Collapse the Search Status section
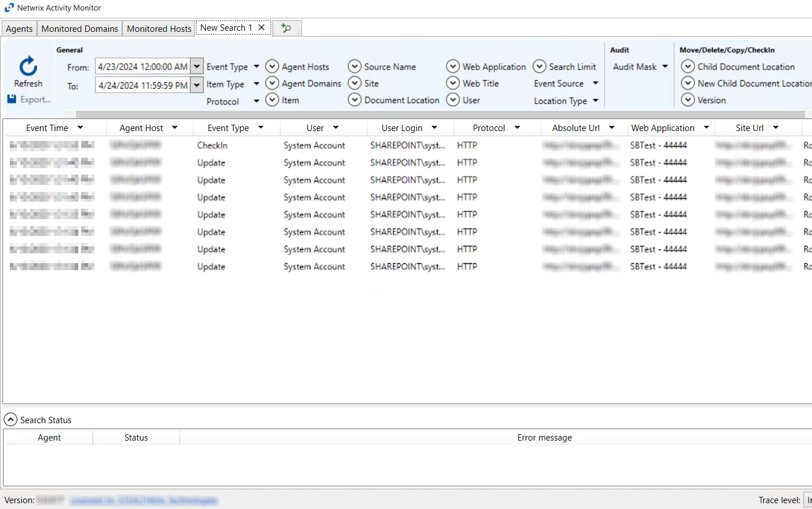The height and width of the screenshot is (509, 812). pyautogui.click(x=10, y=419)
